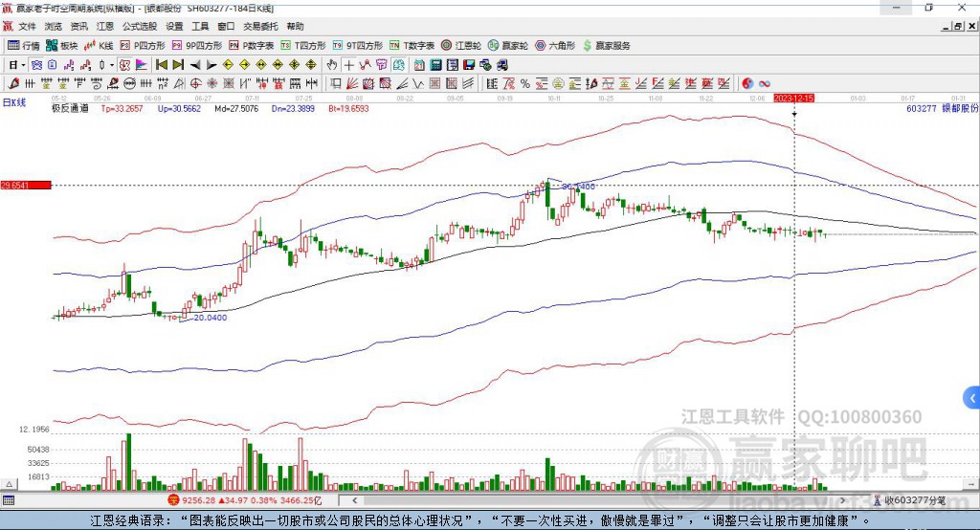Click the n² square tool icon
The width and height of the screenshot is (980, 530).
coord(163,83)
